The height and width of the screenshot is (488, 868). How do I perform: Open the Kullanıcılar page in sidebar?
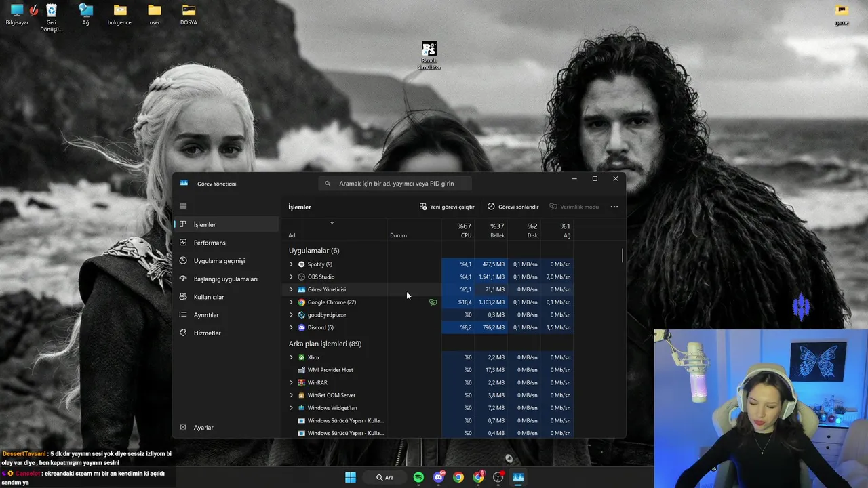click(x=226, y=297)
